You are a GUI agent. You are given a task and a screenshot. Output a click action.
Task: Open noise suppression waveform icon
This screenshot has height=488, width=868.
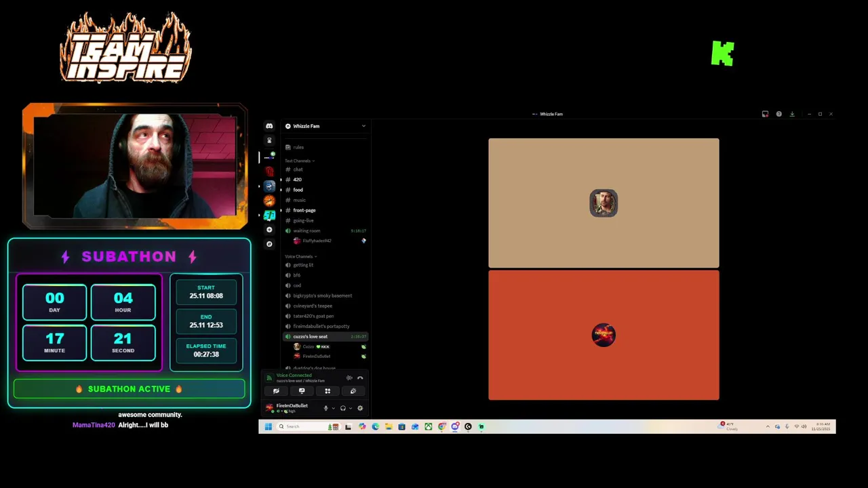[x=349, y=378]
